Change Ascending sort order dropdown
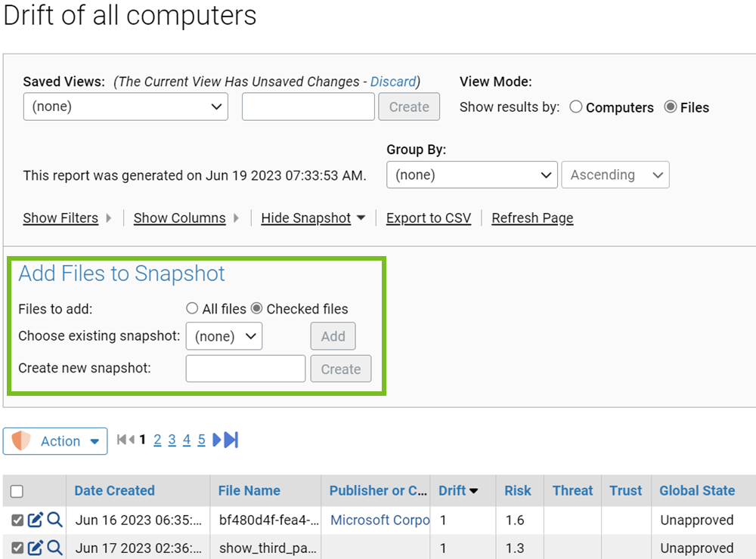 click(x=615, y=174)
